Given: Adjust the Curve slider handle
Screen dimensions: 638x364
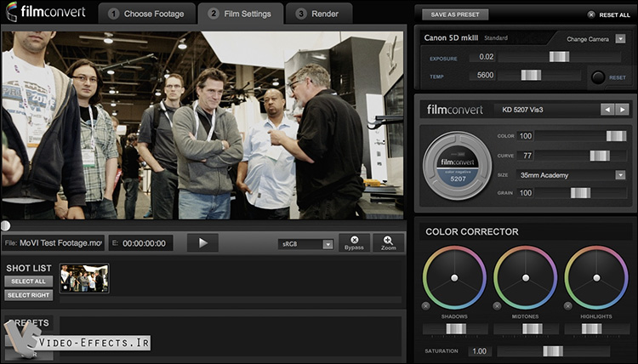Looking at the screenshot, I should click(x=600, y=156).
